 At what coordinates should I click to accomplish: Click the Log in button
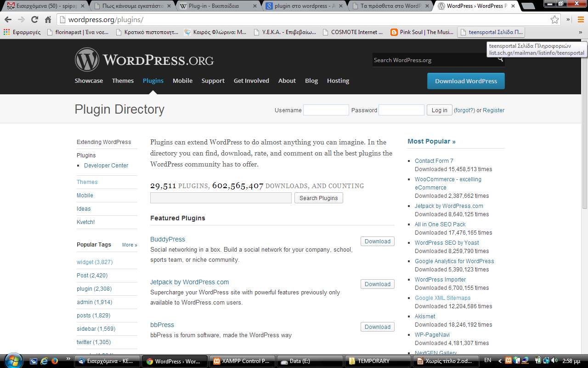[x=439, y=110]
